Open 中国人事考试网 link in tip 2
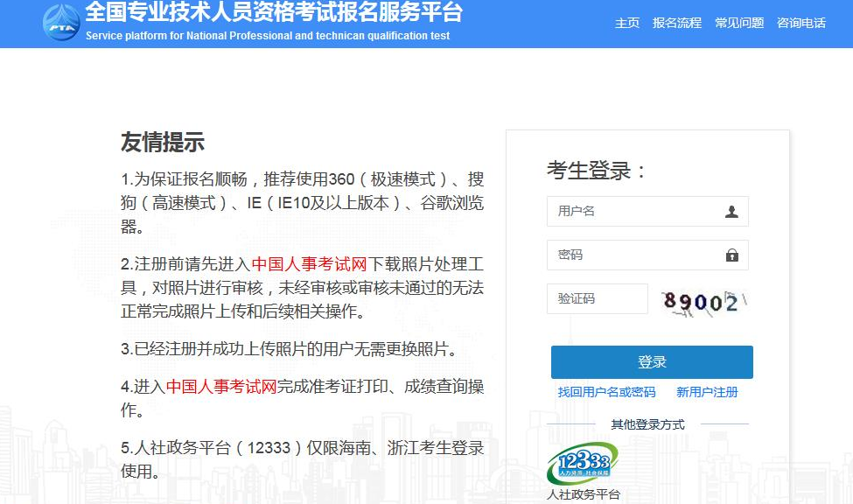This screenshot has height=504, width=853. tap(307, 264)
